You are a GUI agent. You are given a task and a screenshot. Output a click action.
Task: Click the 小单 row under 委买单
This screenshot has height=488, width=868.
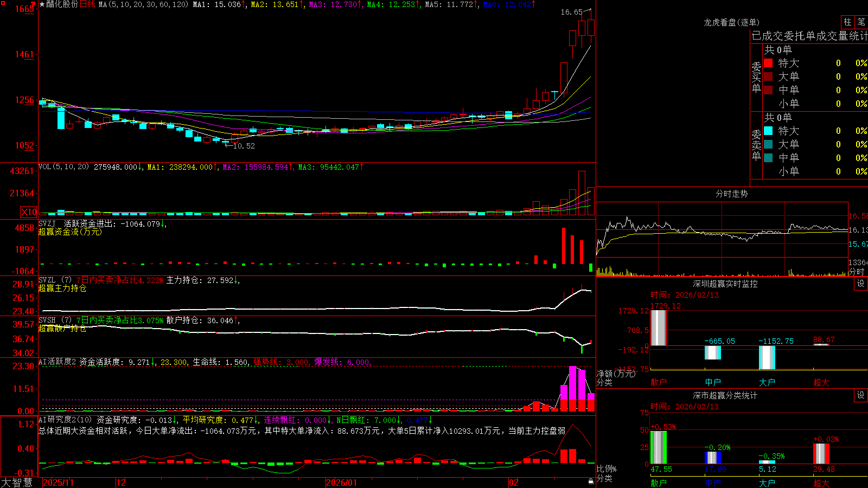pyautogui.click(x=816, y=104)
